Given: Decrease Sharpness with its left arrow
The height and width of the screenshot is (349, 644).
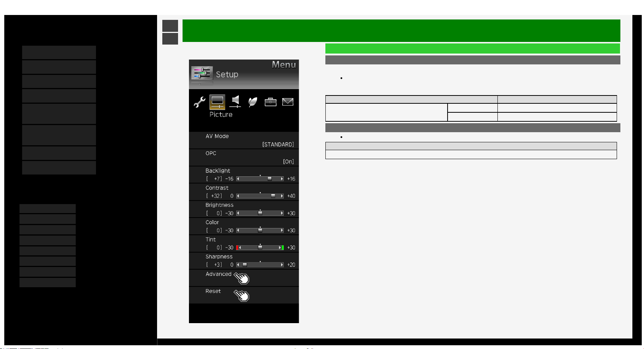Looking at the screenshot, I should [x=238, y=265].
